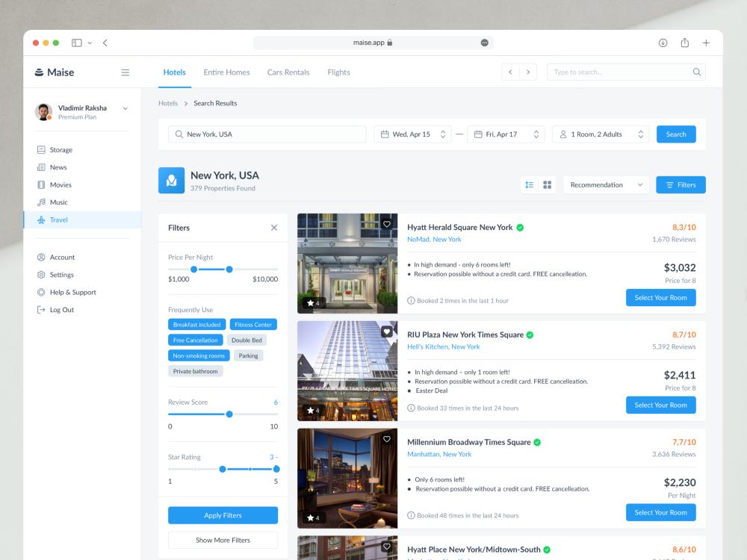This screenshot has height=560, width=747.
Task: Open the browser downloads icon
Action: pyautogui.click(x=663, y=43)
